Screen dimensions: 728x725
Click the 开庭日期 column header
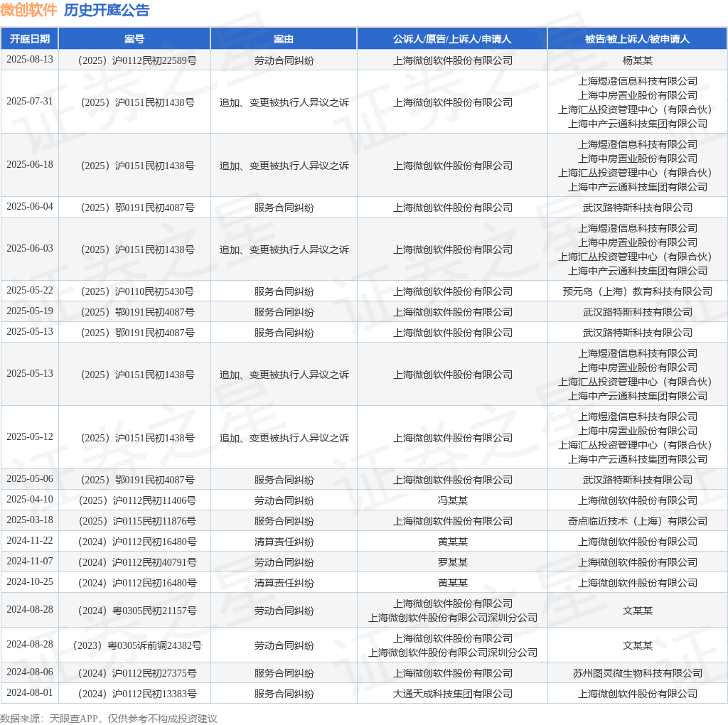(x=30, y=39)
